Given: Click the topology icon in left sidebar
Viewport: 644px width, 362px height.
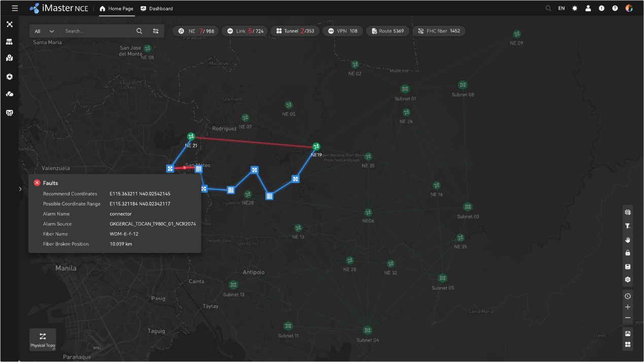Looking at the screenshot, I should 9,24.
